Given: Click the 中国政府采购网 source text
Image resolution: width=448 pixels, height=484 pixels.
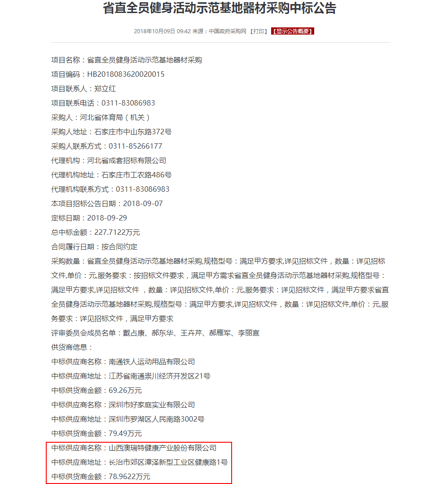Looking at the screenshot, I should click(228, 31).
